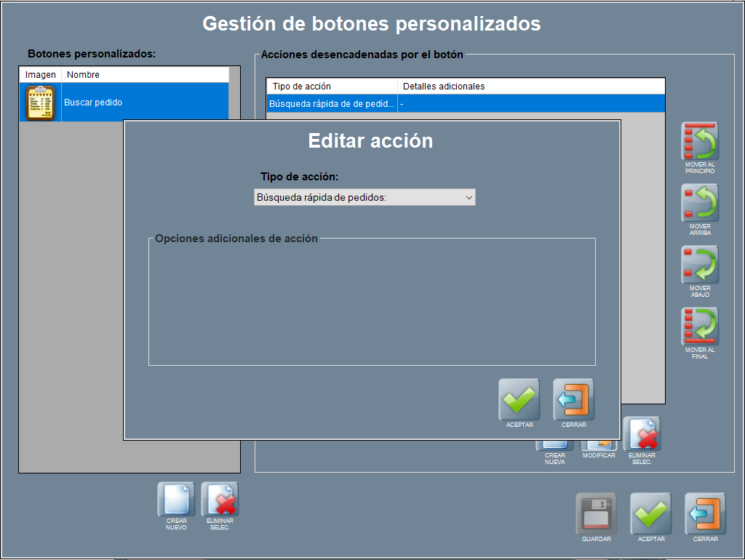Click the Mover abajo icon
Image resolution: width=745 pixels, height=560 pixels.
click(700, 265)
